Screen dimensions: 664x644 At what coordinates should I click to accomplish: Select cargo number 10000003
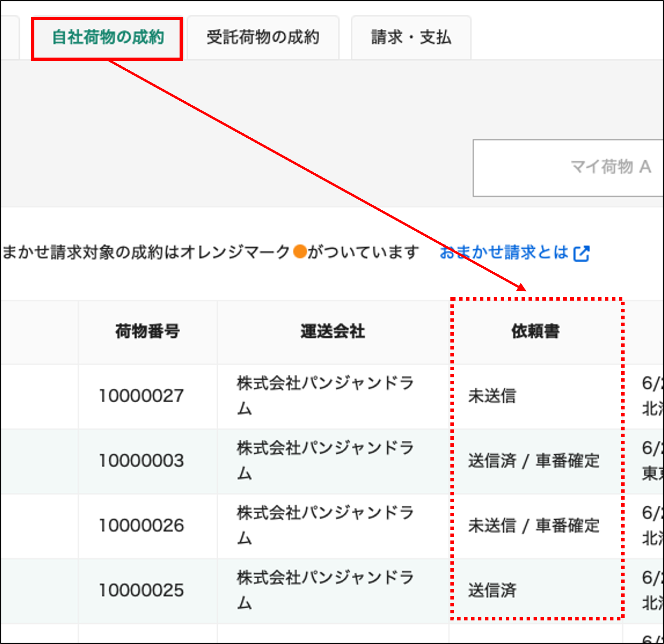tap(141, 461)
